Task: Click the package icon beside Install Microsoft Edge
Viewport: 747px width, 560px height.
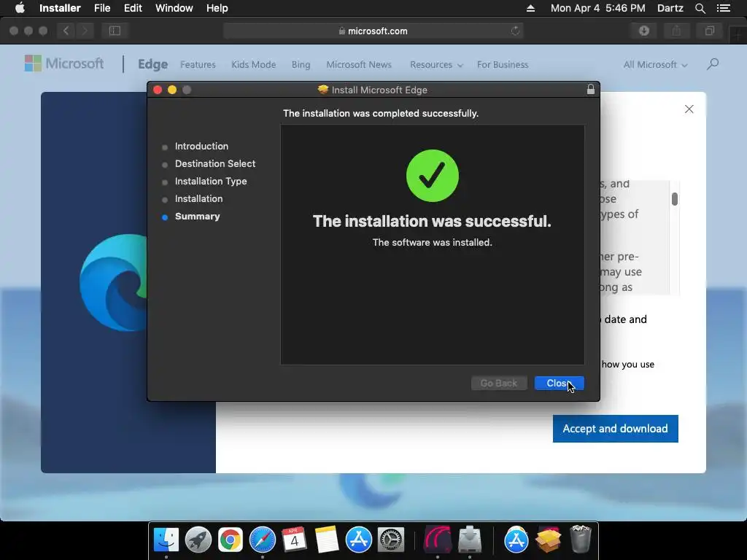Action: 323,90
